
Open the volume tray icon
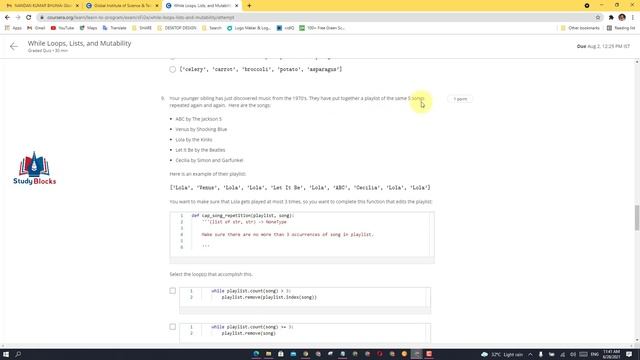(573, 354)
